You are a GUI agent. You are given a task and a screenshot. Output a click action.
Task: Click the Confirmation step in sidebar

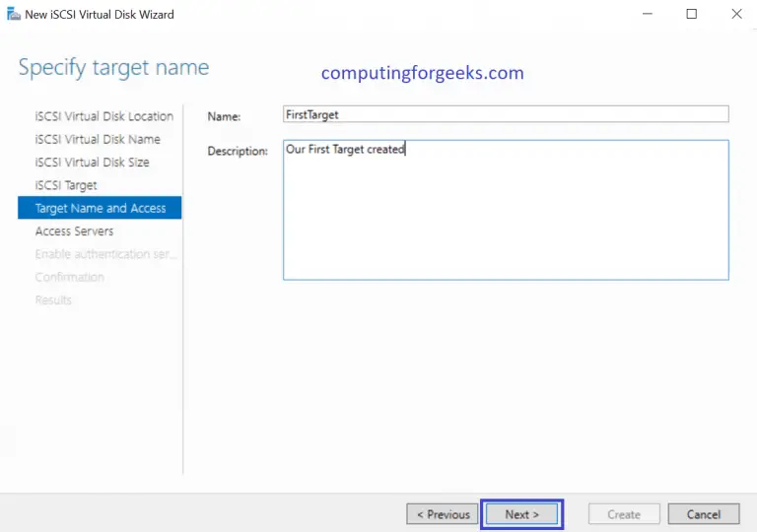[69, 277]
